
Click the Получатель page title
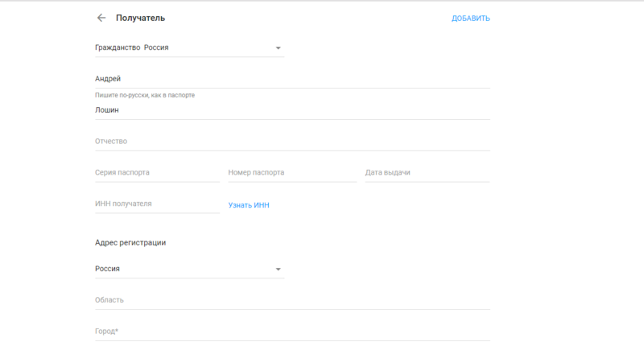pos(141,18)
